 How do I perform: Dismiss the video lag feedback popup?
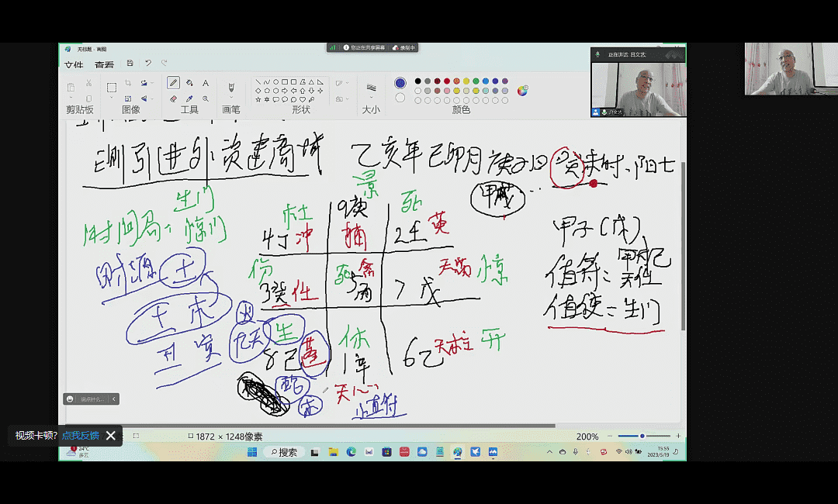pos(110,436)
